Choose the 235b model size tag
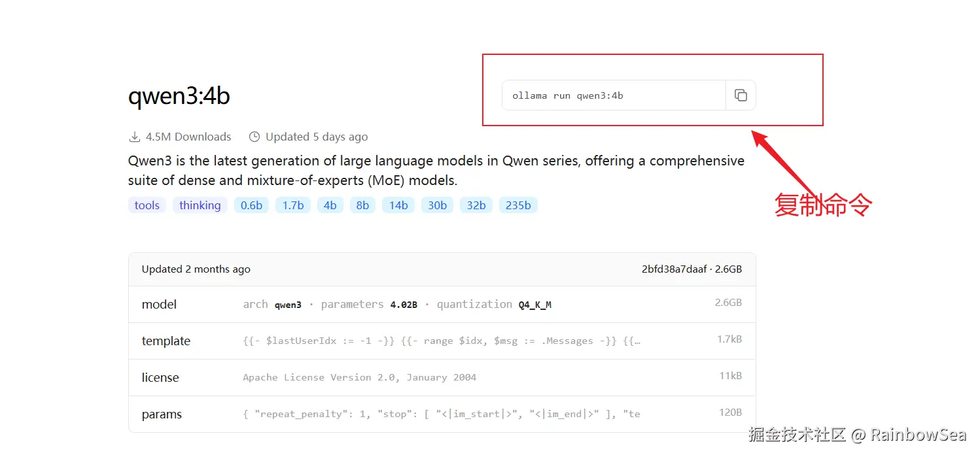Viewport: 980px width, 457px height. click(518, 205)
